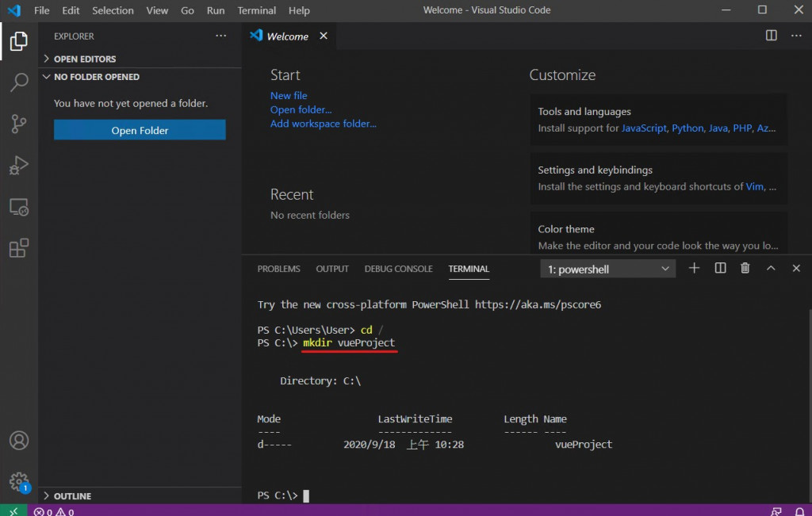The height and width of the screenshot is (516, 812).
Task: Expand the Outline section
Action: (x=140, y=496)
